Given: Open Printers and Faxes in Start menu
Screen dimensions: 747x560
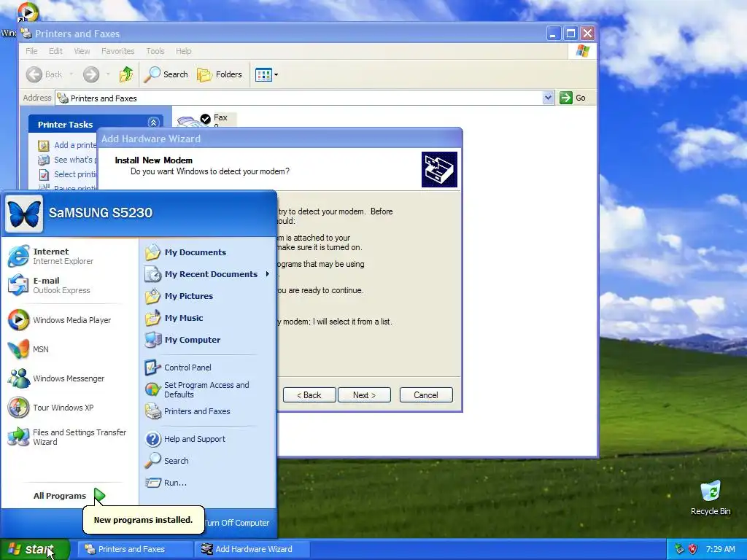Looking at the screenshot, I should [x=187, y=411].
